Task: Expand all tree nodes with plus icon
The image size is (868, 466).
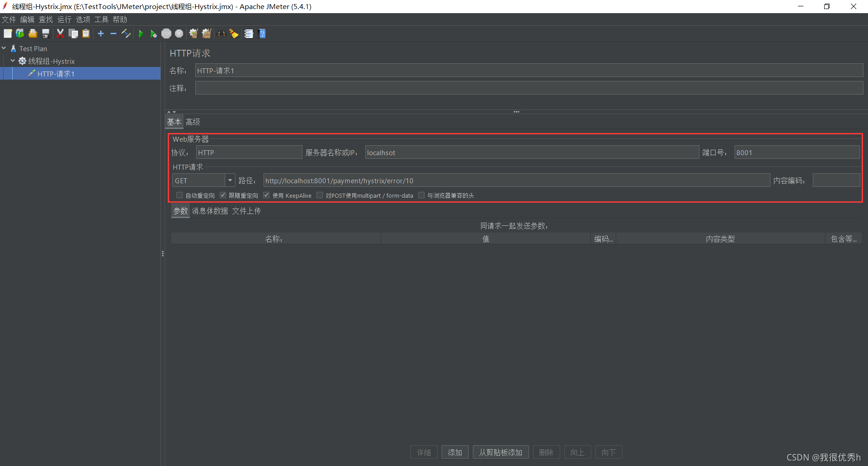Action: coord(101,33)
